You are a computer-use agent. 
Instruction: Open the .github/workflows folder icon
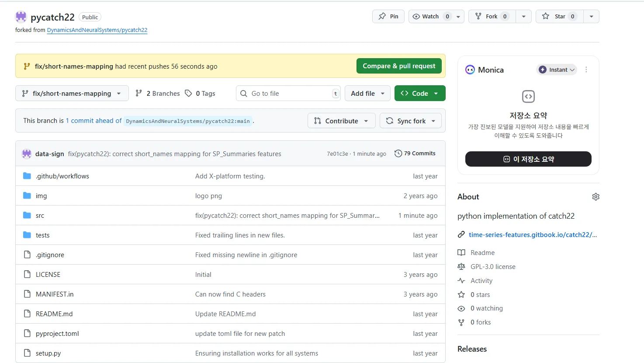(x=27, y=176)
